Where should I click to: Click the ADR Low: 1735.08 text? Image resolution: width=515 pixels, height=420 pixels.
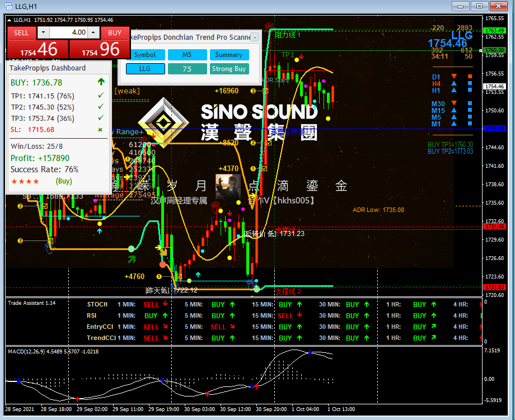[378, 210]
